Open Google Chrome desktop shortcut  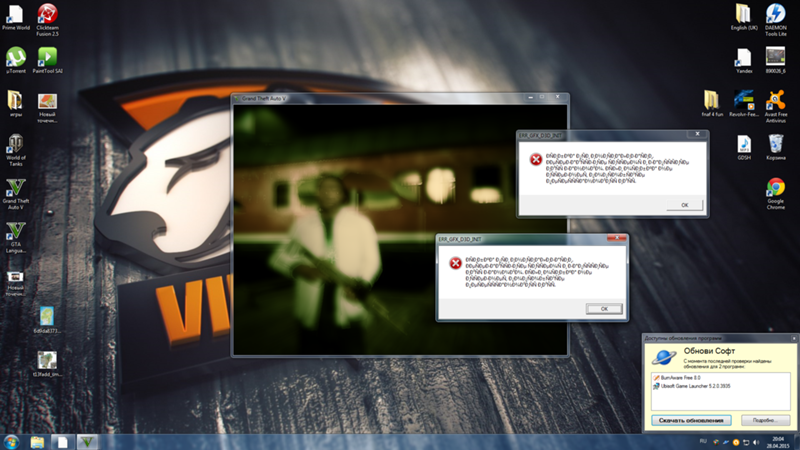(x=776, y=194)
